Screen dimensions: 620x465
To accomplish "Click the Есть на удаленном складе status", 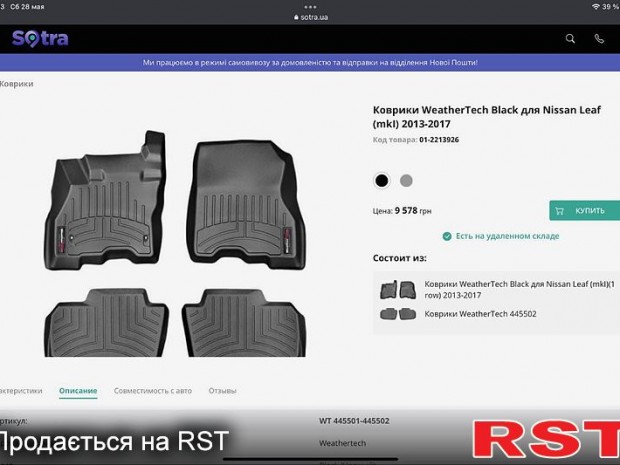I will click(501, 236).
